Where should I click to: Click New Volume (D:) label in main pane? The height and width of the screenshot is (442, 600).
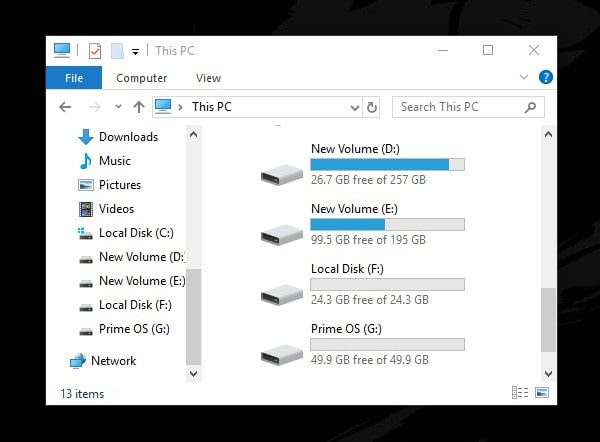pyautogui.click(x=355, y=149)
